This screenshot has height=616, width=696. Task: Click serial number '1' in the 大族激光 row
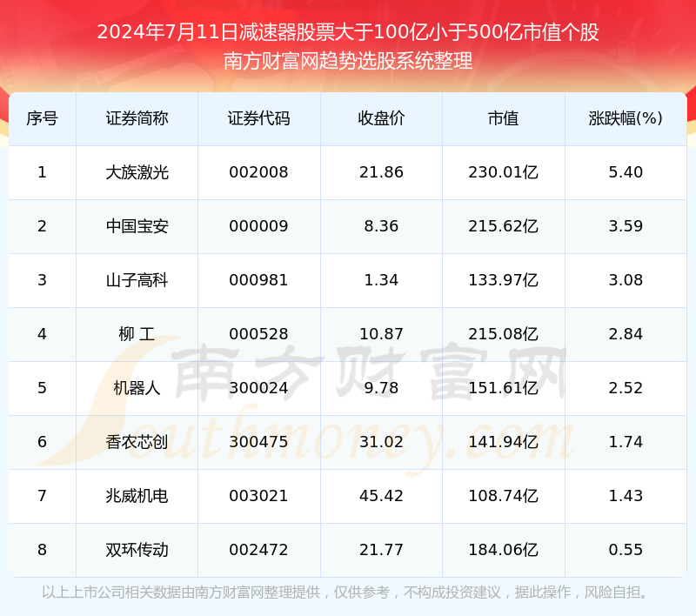click(x=42, y=172)
